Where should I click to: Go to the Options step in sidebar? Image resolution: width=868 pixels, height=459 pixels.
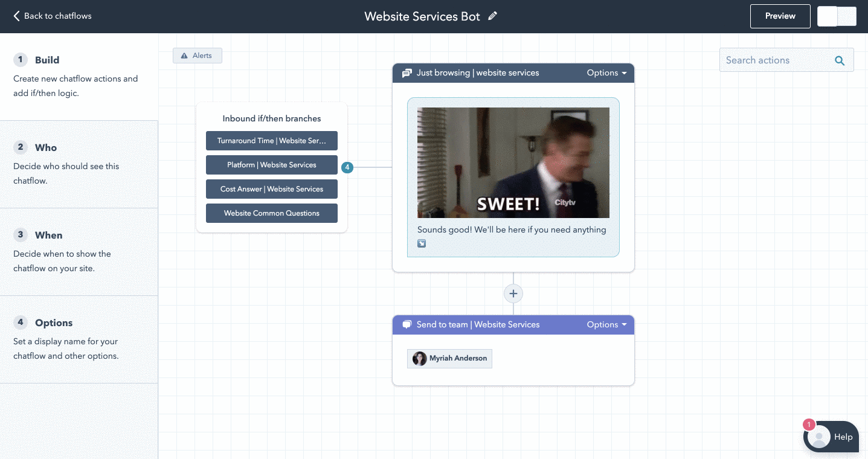point(79,339)
